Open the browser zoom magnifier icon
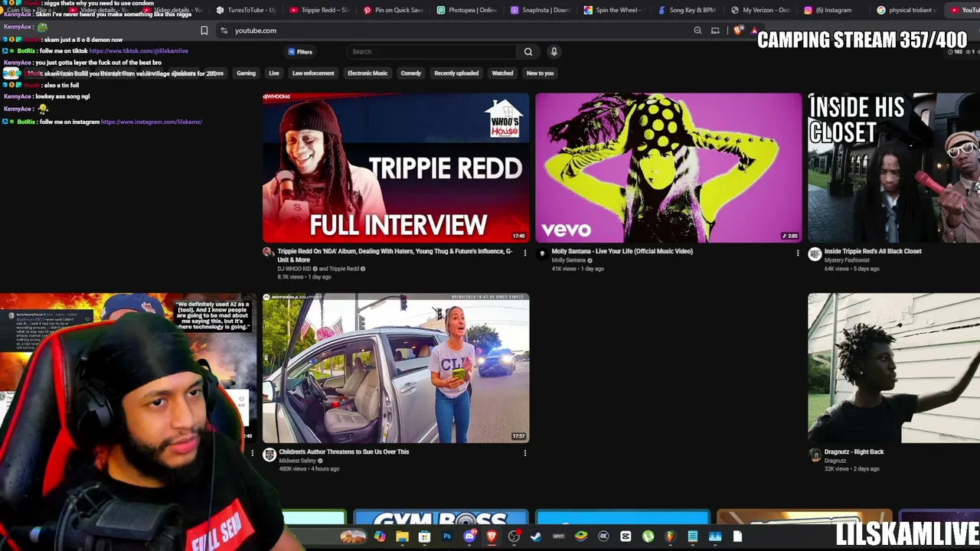The height and width of the screenshot is (551, 980). click(697, 31)
